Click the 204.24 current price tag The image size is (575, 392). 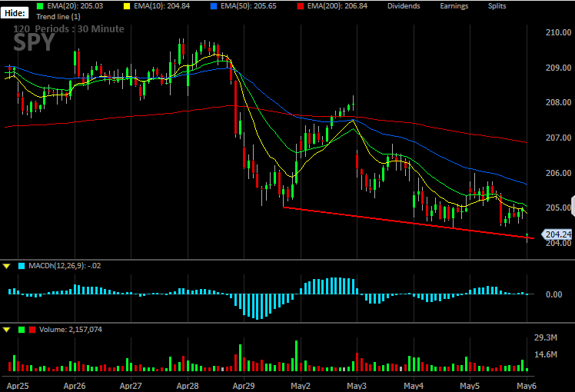557,234
